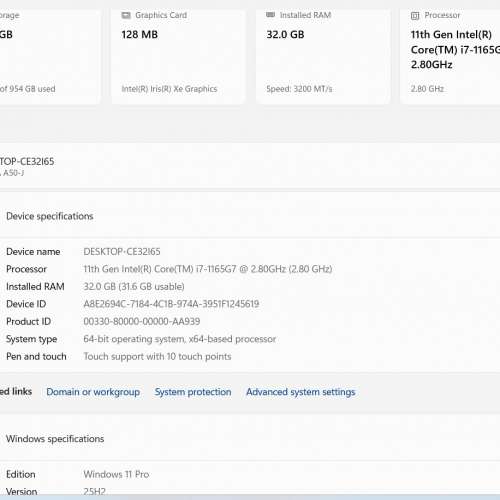500x500 pixels.
Task: Click the 2.80 GHz text in Processor card
Action: coord(427,89)
